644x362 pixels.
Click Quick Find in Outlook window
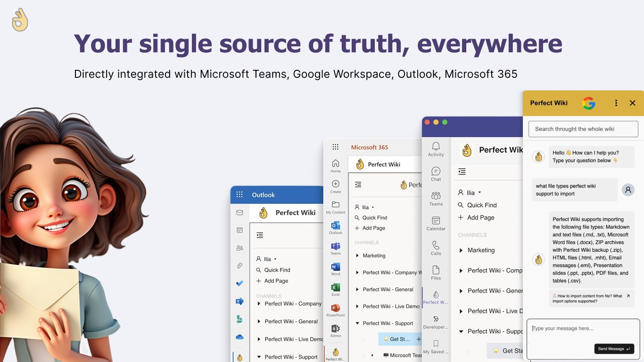(273, 270)
